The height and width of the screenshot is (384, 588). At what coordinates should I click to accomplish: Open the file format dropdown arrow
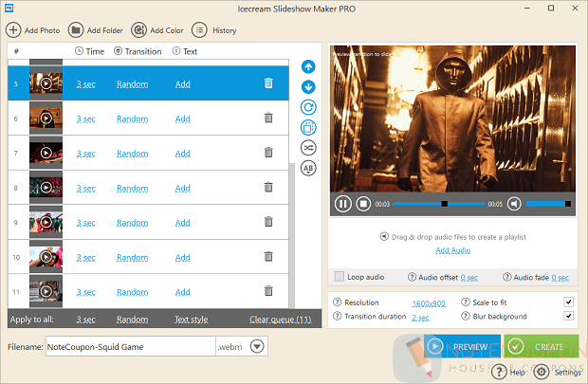point(257,346)
